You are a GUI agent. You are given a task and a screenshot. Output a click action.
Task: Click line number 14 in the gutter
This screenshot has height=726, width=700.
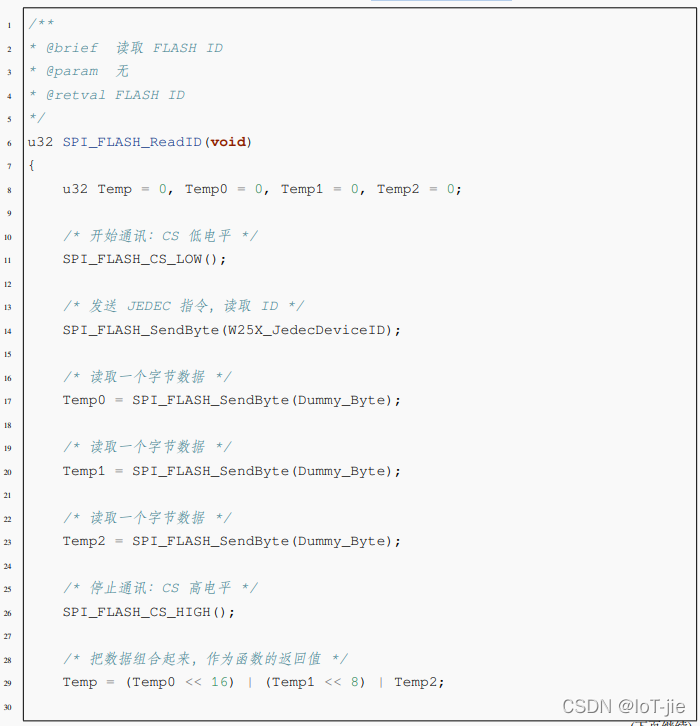(x=8, y=331)
